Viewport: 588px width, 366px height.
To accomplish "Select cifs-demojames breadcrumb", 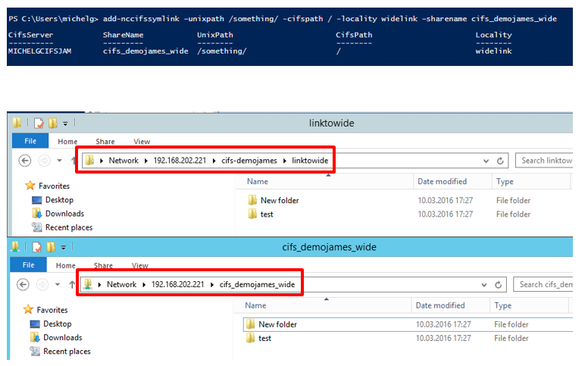I will click(249, 161).
